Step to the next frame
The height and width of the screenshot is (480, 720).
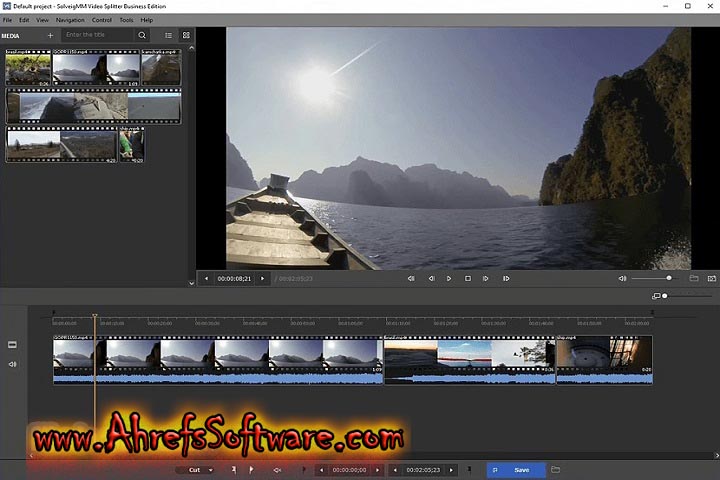click(486, 278)
